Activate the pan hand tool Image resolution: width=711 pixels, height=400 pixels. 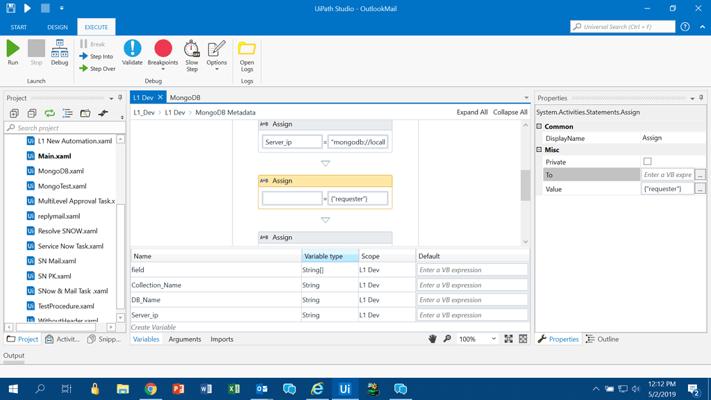pyautogui.click(x=432, y=339)
